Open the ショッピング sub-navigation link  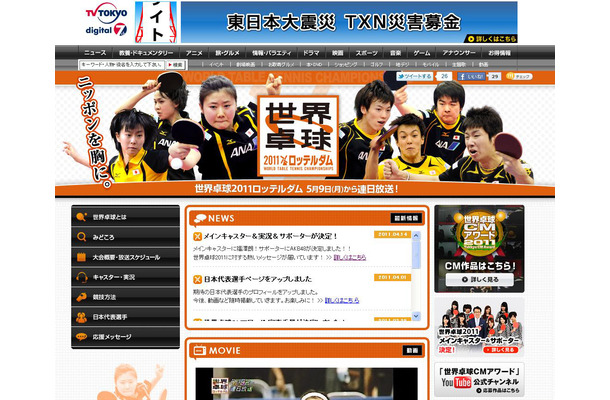(345, 65)
